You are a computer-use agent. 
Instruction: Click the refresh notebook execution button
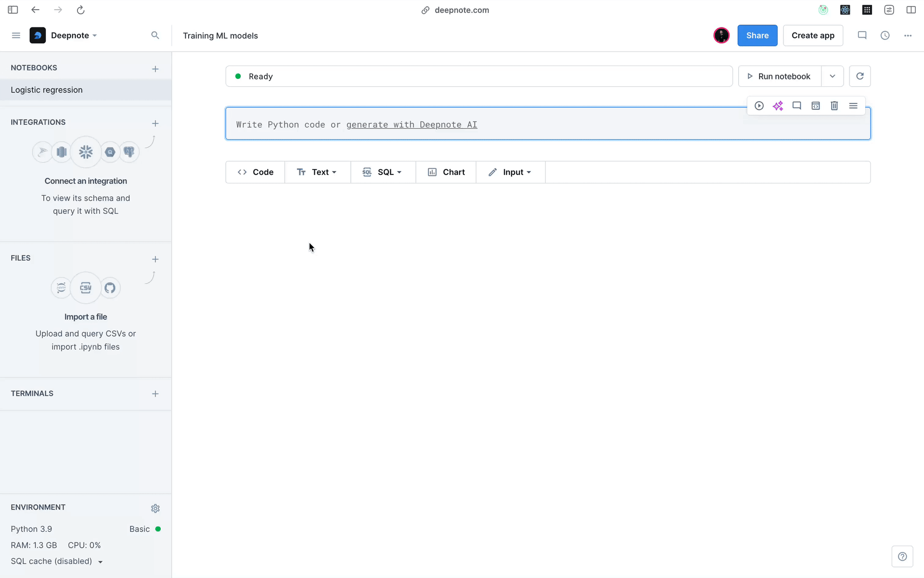pos(860,76)
